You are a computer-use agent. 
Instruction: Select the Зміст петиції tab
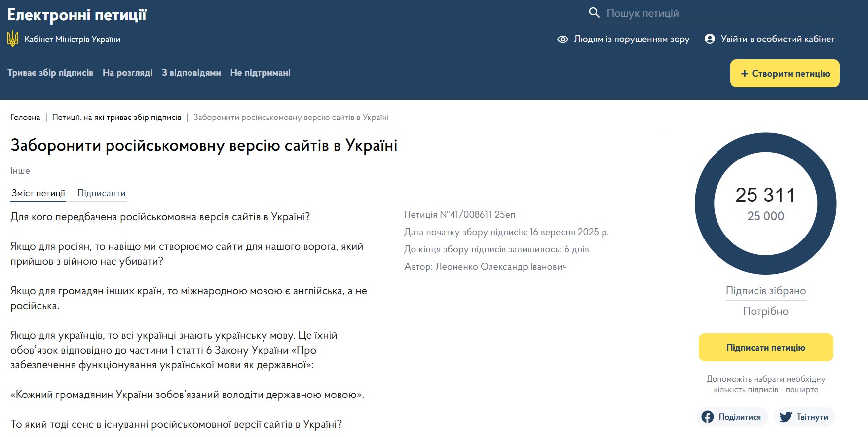(38, 193)
